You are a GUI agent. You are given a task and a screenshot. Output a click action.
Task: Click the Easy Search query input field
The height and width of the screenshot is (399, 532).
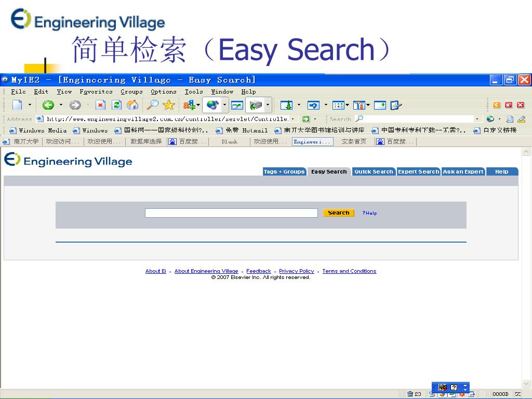(231, 212)
